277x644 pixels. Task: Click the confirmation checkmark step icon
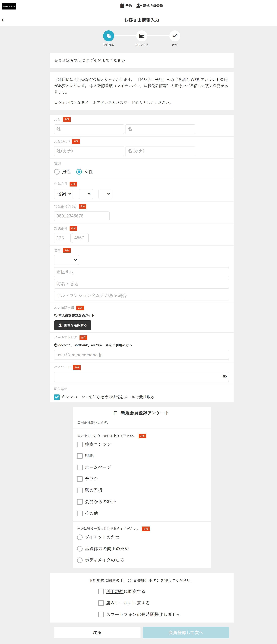coord(175,36)
